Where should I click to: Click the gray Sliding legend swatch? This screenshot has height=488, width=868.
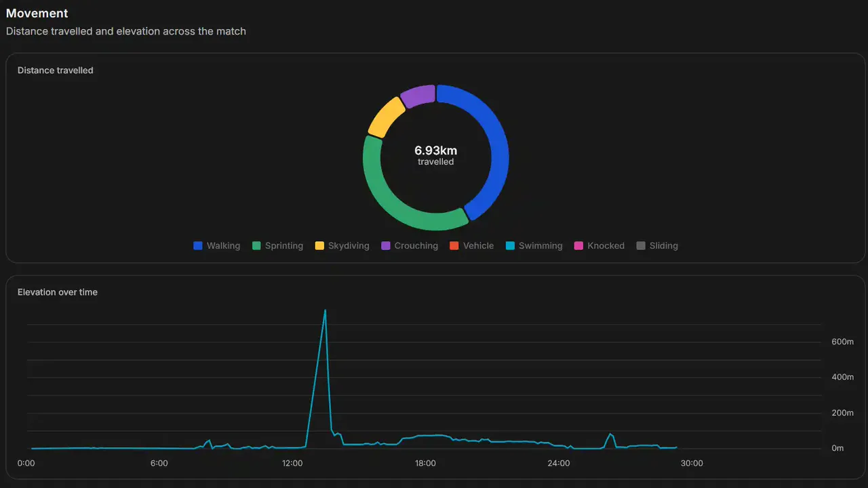641,246
